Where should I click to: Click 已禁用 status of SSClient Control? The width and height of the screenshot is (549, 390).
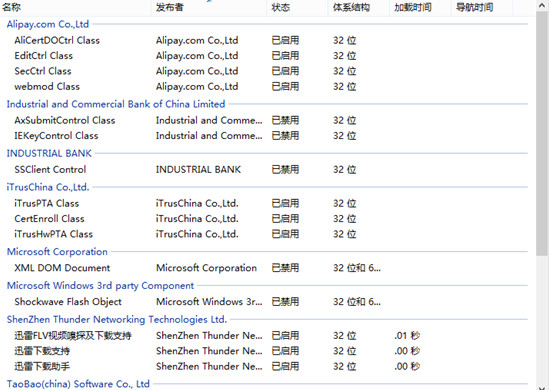pyautogui.click(x=285, y=169)
